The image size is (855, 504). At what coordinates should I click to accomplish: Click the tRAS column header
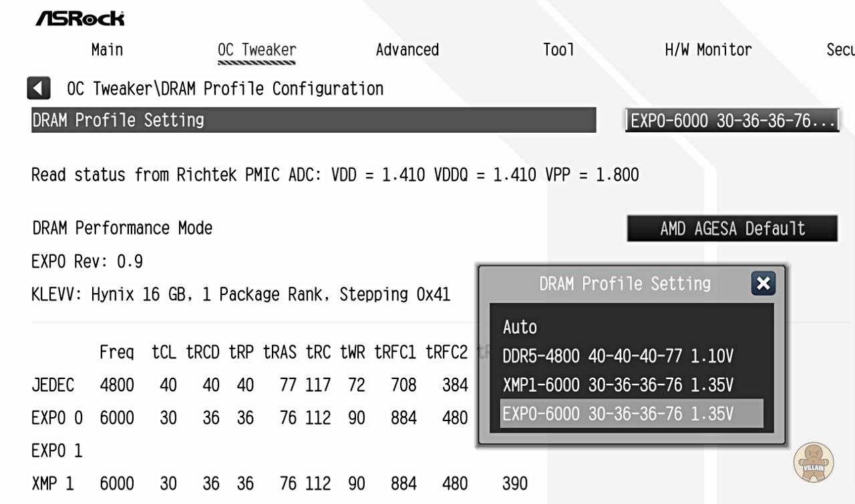click(x=280, y=352)
